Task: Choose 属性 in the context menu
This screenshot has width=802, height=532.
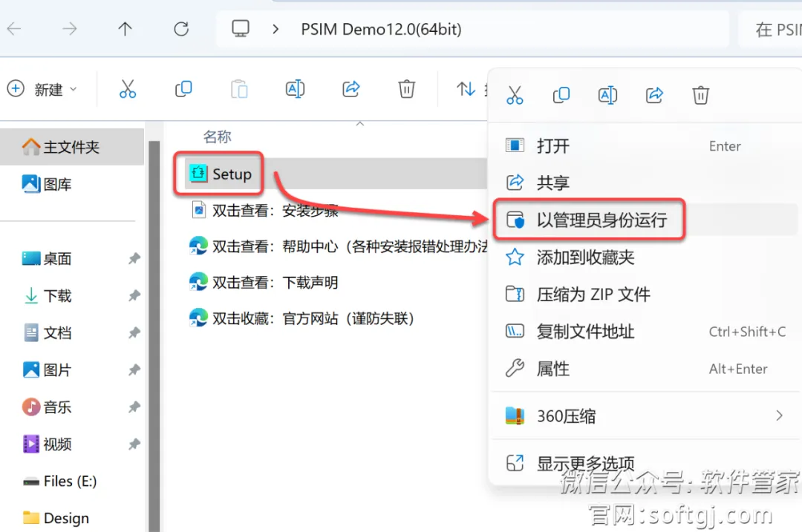Action: [x=645, y=369]
